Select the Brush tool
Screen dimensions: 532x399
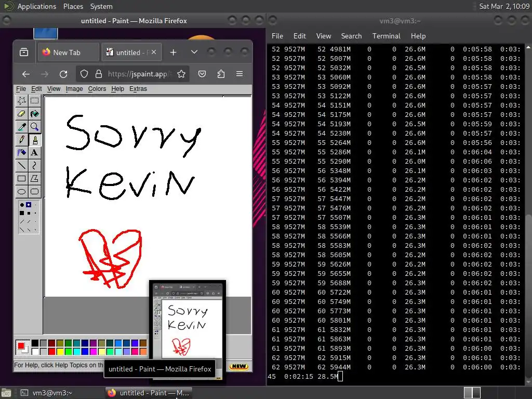[x=34, y=140]
